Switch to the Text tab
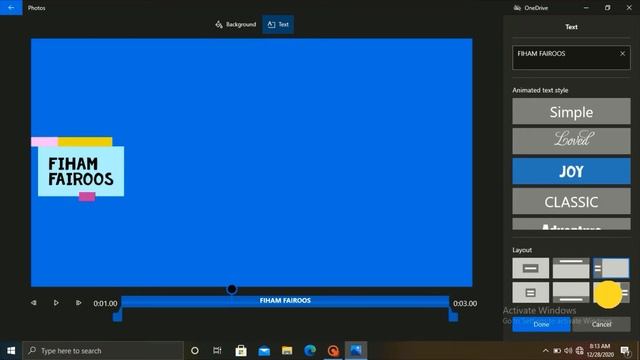The image size is (640, 360). [278, 24]
